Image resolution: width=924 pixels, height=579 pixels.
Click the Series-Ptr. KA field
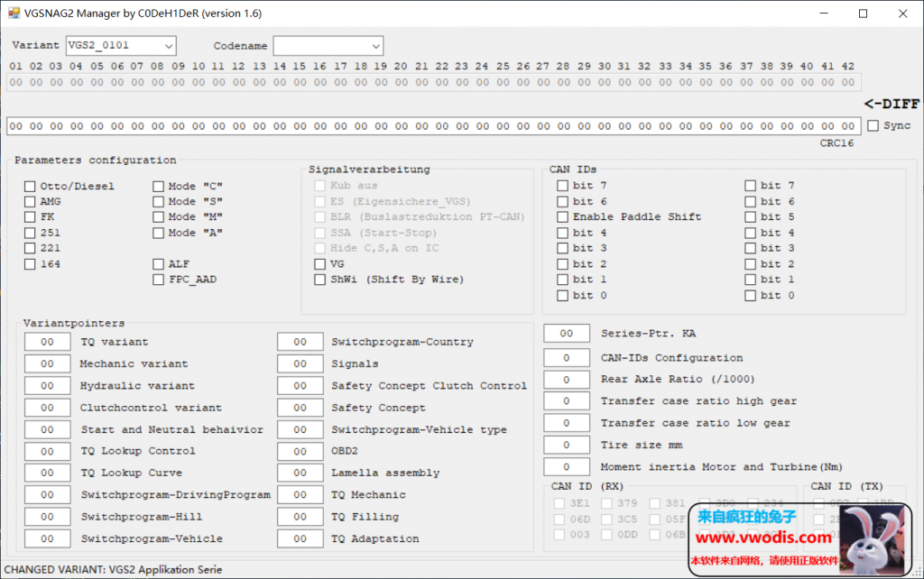pyautogui.click(x=567, y=334)
